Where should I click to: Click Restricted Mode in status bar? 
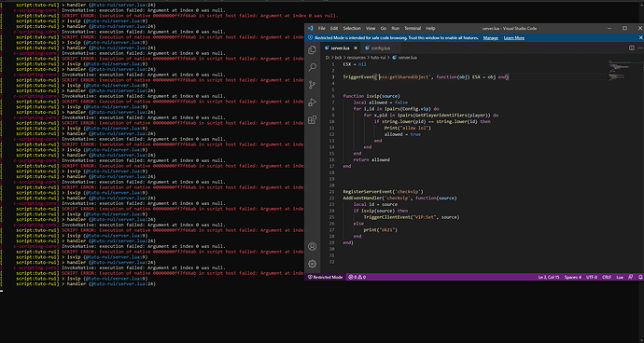[x=326, y=277]
